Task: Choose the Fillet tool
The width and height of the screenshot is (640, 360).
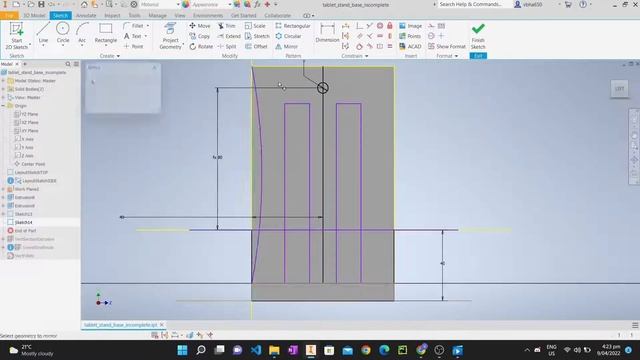Action: click(134, 26)
